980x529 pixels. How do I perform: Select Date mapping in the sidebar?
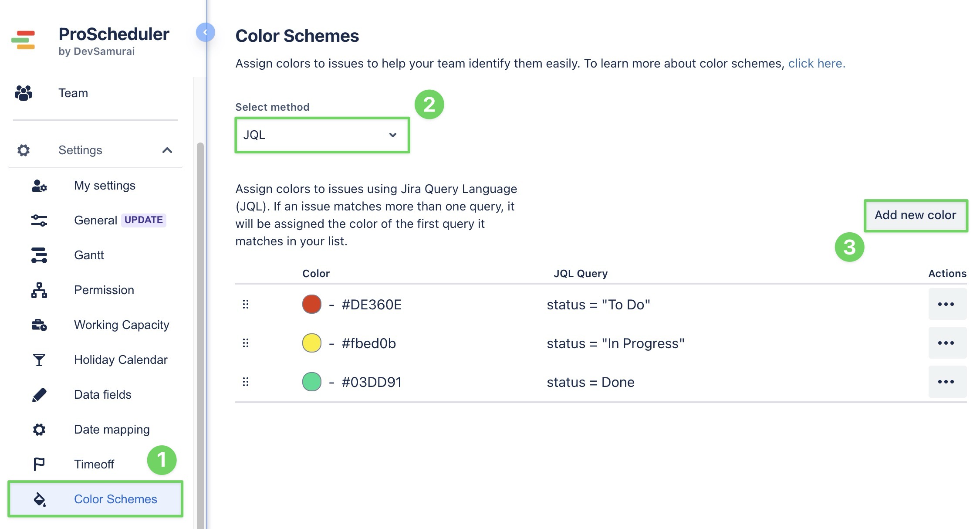(112, 429)
